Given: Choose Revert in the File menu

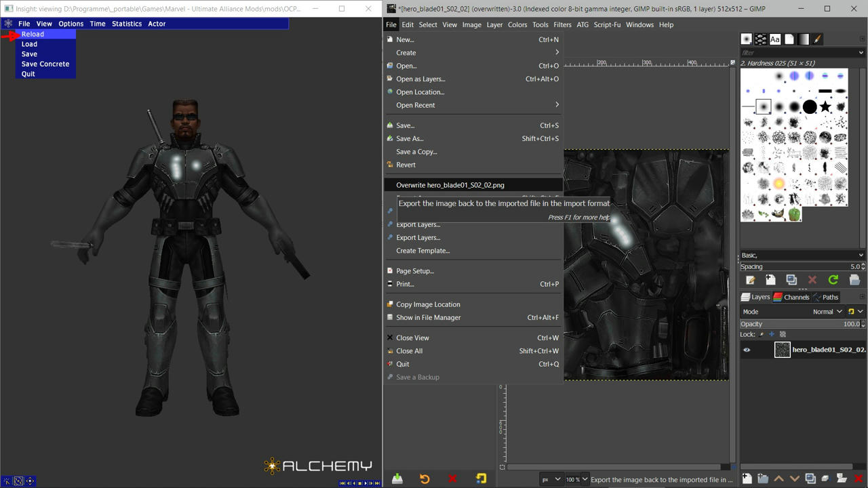Looking at the screenshot, I should [x=473, y=165].
